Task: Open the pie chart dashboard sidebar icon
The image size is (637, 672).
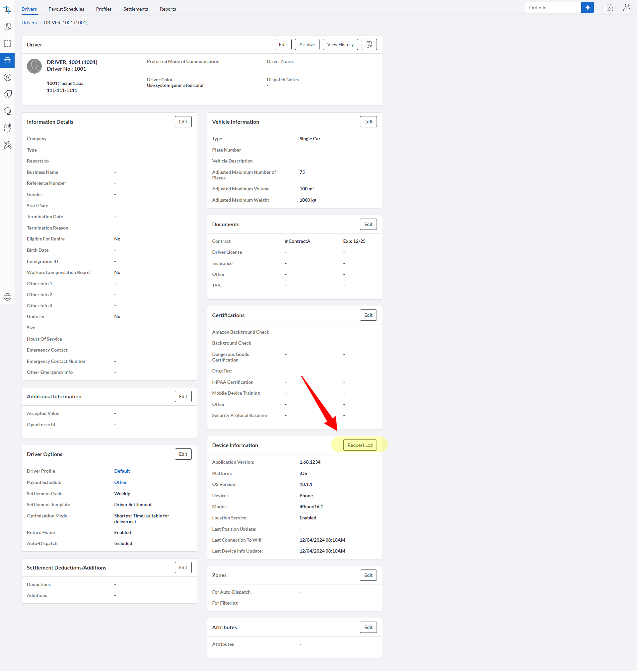Action: 8,27
